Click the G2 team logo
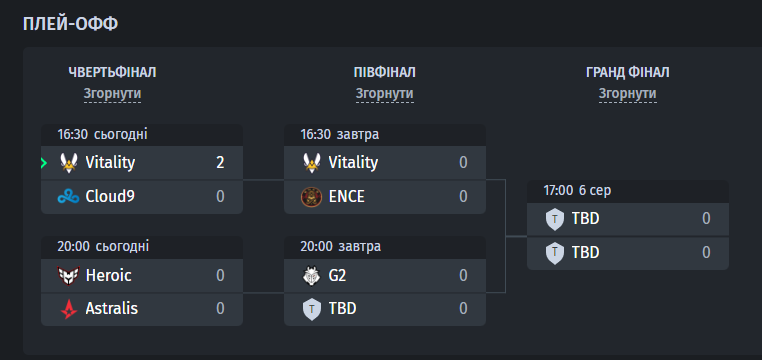Image resolution: width=762 pixels, height=360 pixels. (312, 275)
